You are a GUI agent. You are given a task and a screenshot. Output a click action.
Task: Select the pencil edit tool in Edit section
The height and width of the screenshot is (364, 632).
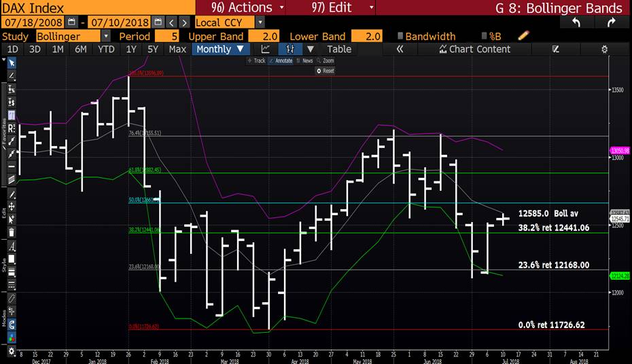click(12, 194)
